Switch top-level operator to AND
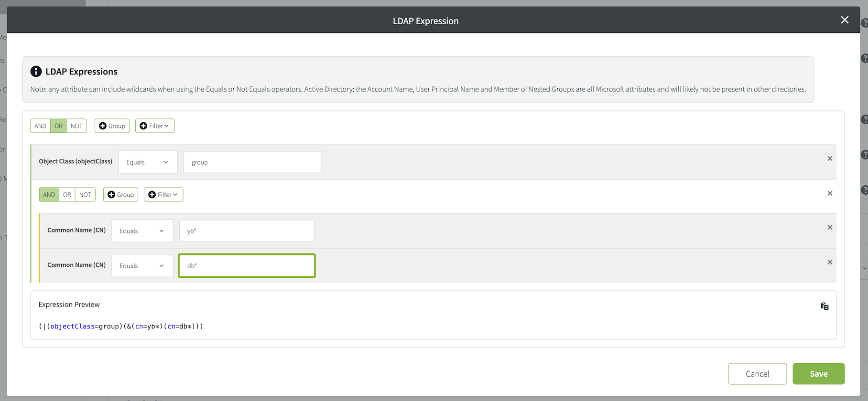The width and height of the screenshot is (868, 401). [x=40, y=126]
